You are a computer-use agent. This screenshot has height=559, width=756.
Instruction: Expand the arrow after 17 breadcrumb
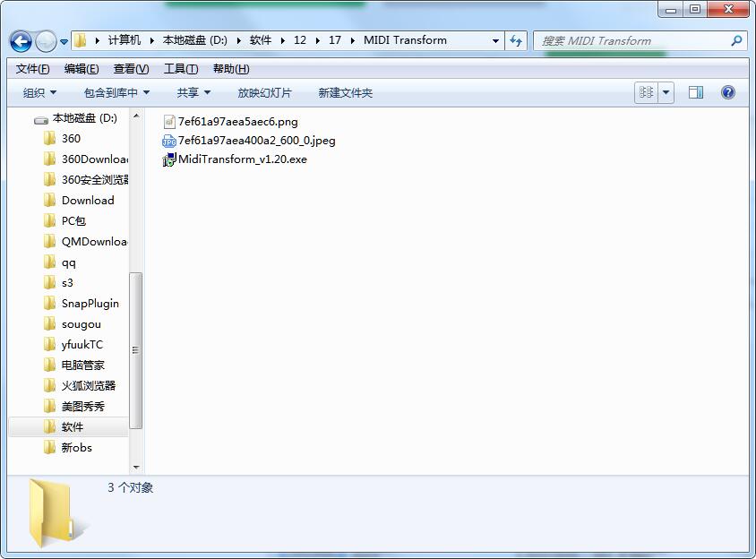coord(353,40)
